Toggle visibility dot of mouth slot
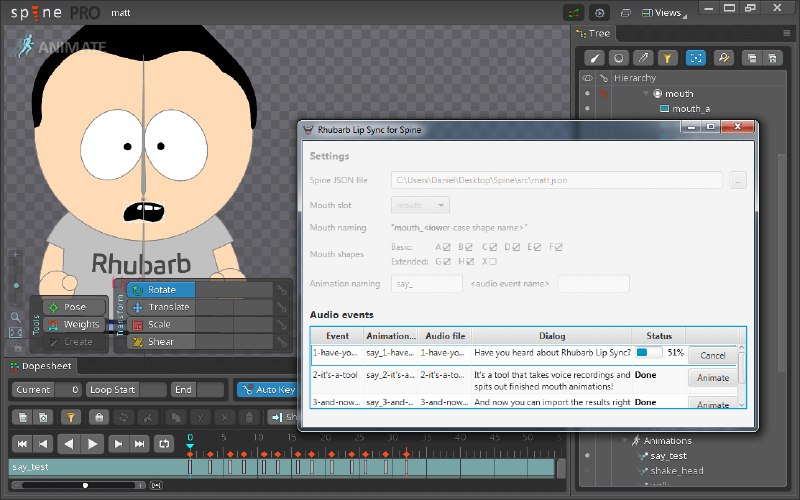This screenshot has width=800, height=500. (x=587, y=93)
